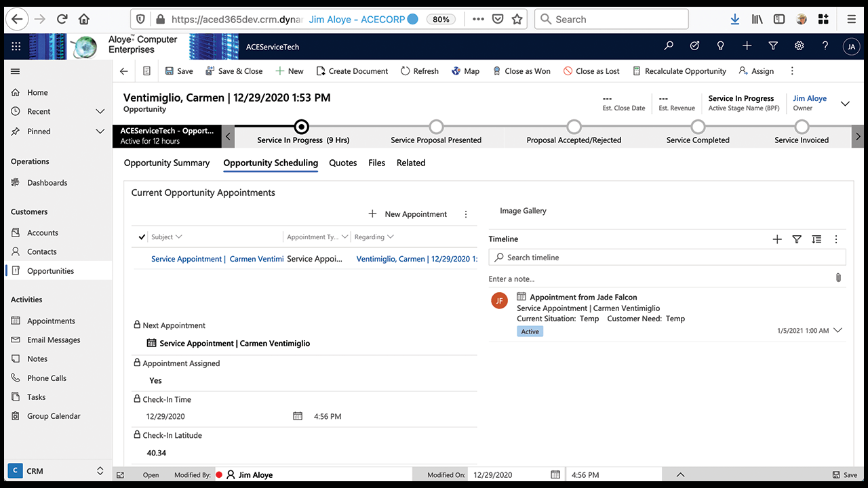Expand the record header chevron

pyautogui.click(x=845, y=104)
